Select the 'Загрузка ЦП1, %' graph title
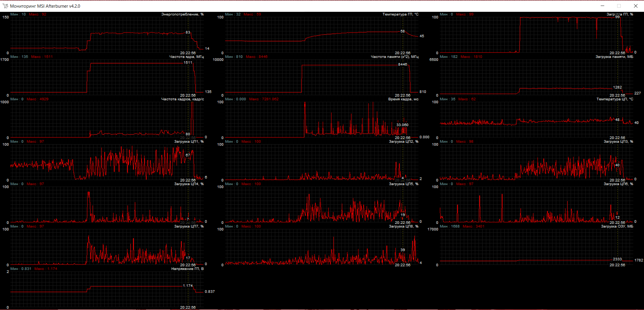644x310 pixels. [x=189, y=142]
